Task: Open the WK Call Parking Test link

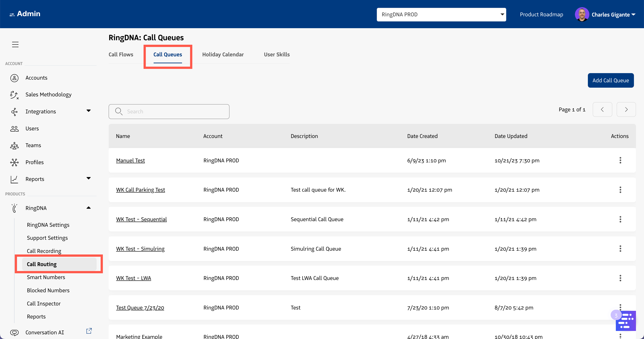Action: 140,190
